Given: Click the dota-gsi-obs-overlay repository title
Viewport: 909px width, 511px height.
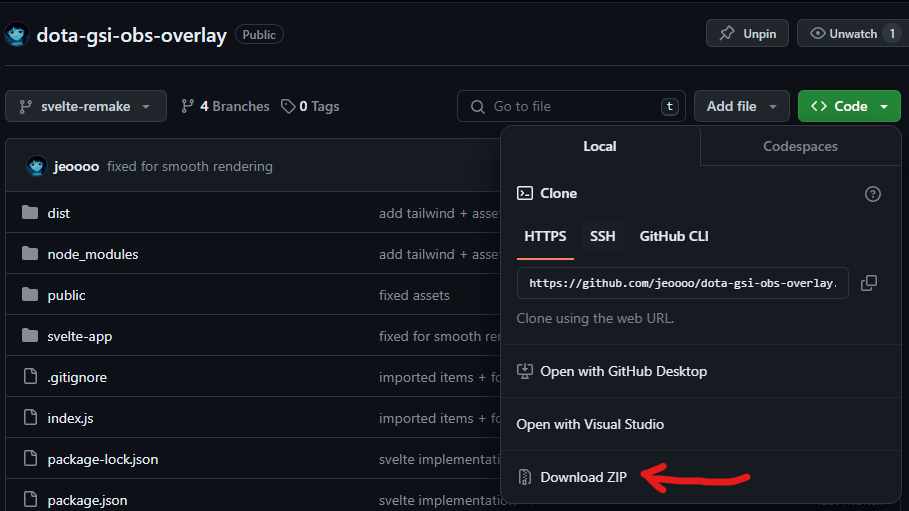Looking at the screenshot, I should pos(131,35).
